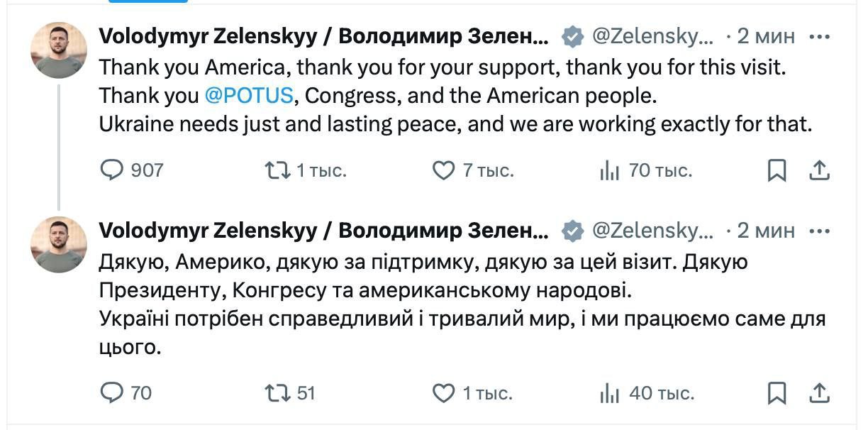Open more options for the English tweet
This screenshot has height=430, width=868.
click(x=820, y=35)
